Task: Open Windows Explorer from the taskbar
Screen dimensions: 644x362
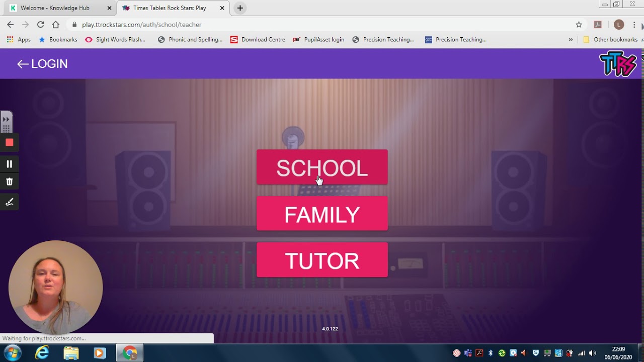Action: tap(71, 353)
